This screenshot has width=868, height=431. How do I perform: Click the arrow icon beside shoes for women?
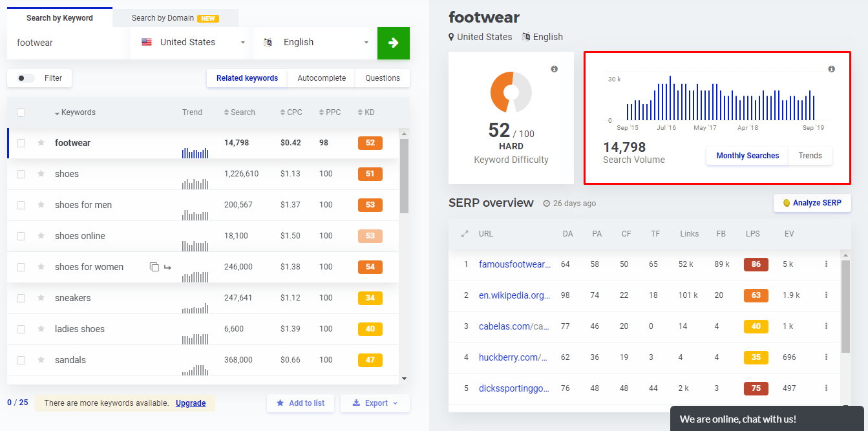click(x=167, y=267)
